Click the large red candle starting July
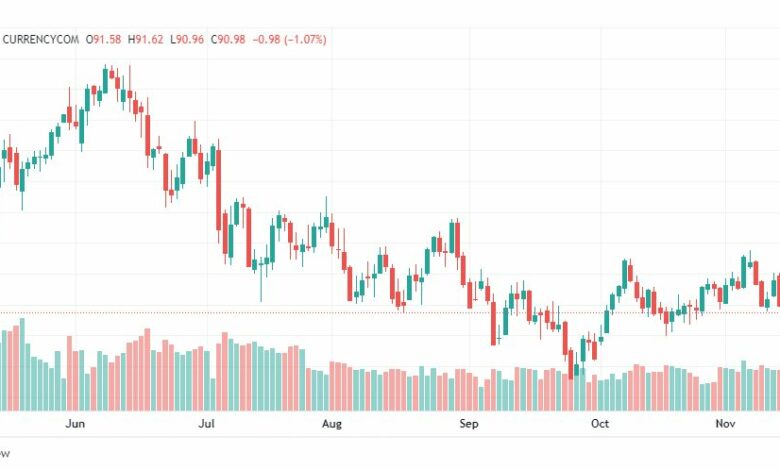Screen dimensions: 780x470 point(218,190)
